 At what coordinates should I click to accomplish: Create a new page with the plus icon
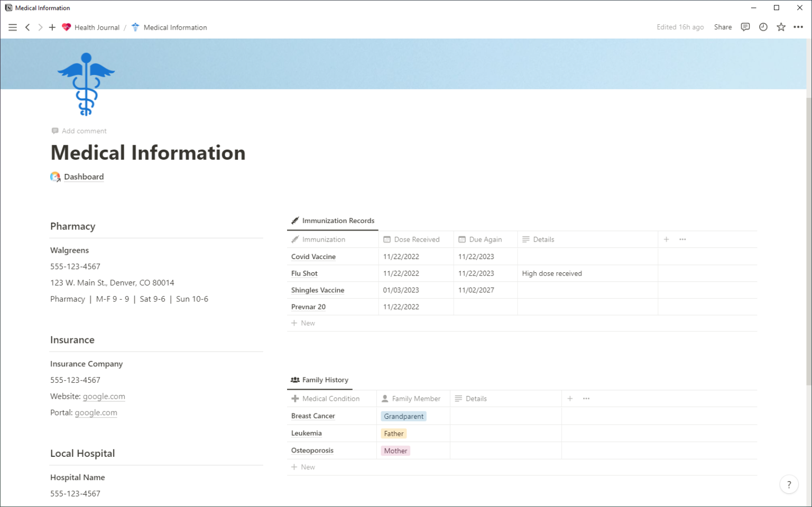point(52,27)
